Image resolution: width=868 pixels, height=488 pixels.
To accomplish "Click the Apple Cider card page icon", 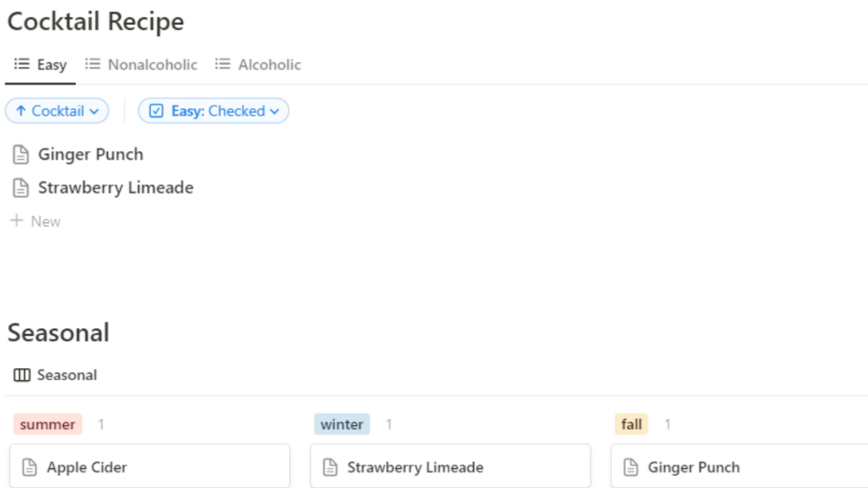I will [29, 467].
